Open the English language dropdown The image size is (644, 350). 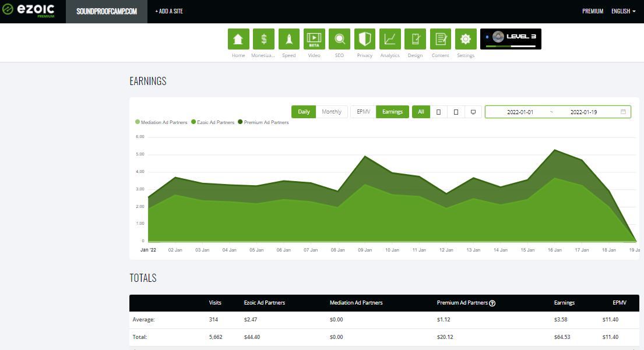click(623, 11)
